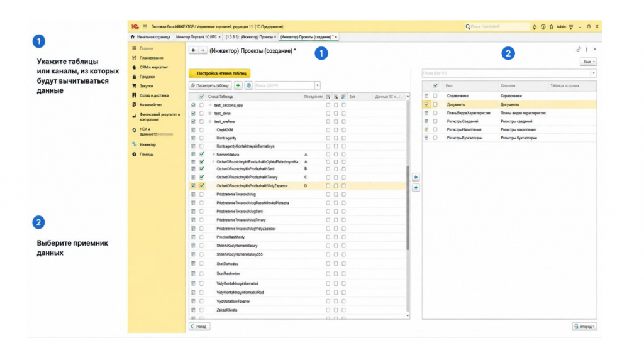The width and height of the screenshot is (644, 353).
Task: Click the Закупки shopping cart icon
Action: pyautogui.click(x=135, y=86)
